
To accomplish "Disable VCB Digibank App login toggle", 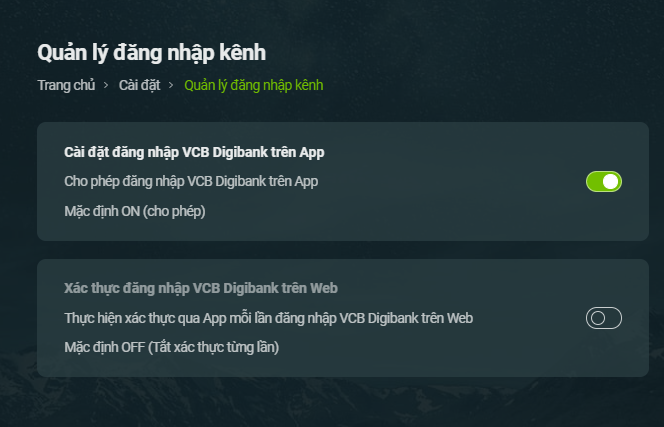I will click(604, 181).
